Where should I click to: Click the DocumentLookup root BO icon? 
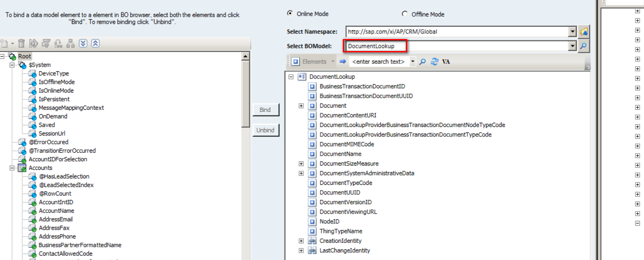click(302, 77)
